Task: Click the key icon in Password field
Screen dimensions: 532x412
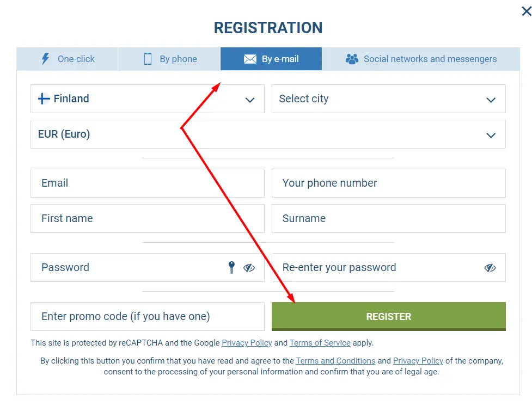Action: pyautogui.click(x=231, y=267)
